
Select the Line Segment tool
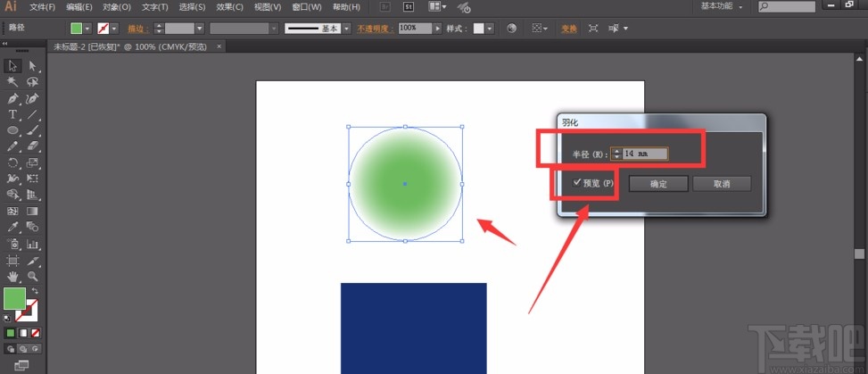[32, 114]
